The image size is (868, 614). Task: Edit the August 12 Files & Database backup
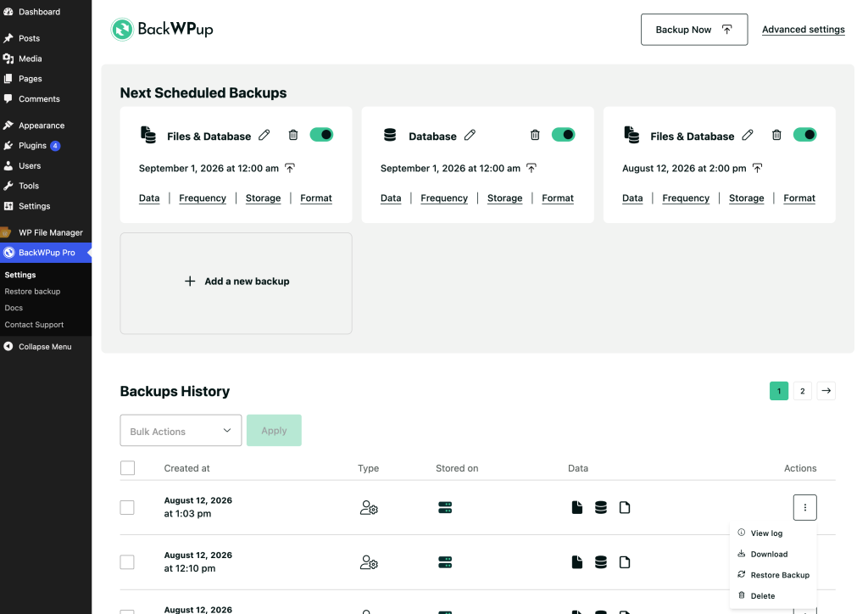[748, 135]
